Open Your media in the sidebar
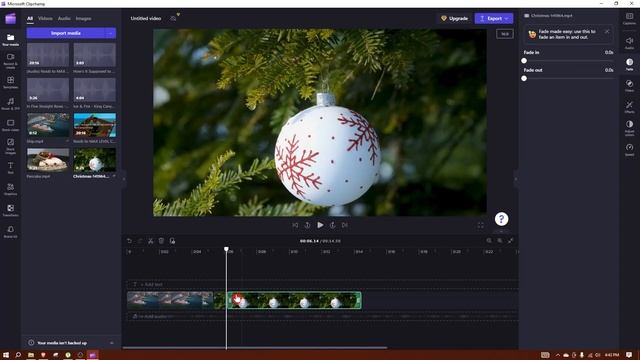Image resolution: width=640 pixels, height=360 pixels. click(11, 40)
